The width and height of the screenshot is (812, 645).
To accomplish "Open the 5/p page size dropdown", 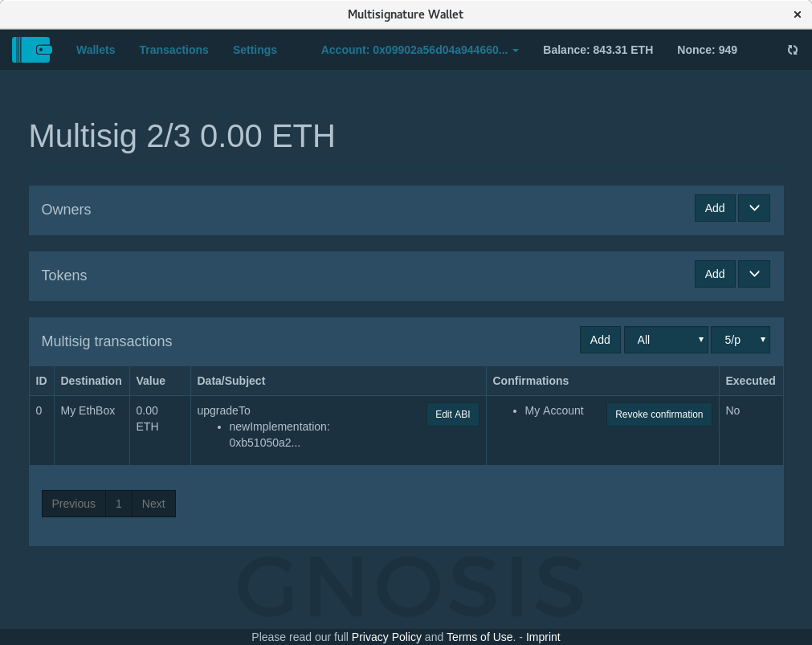I will click(741, 340).
